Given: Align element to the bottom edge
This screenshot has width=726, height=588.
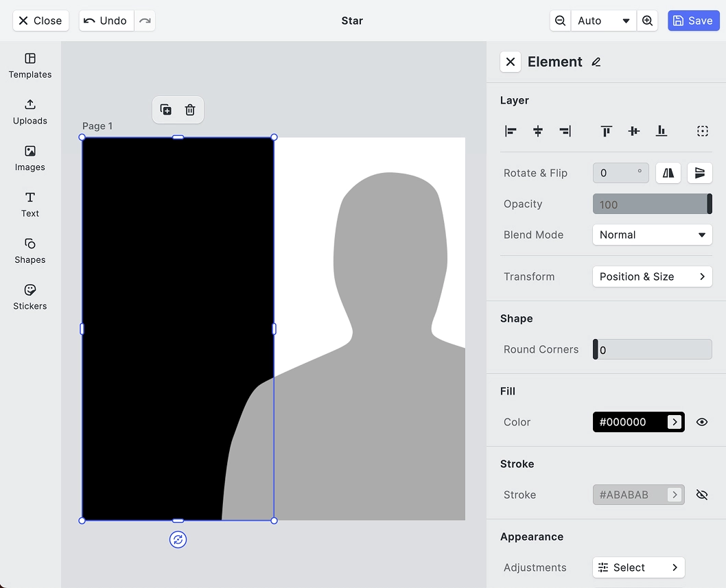Looking at the screenshot, I should point(661,131).
